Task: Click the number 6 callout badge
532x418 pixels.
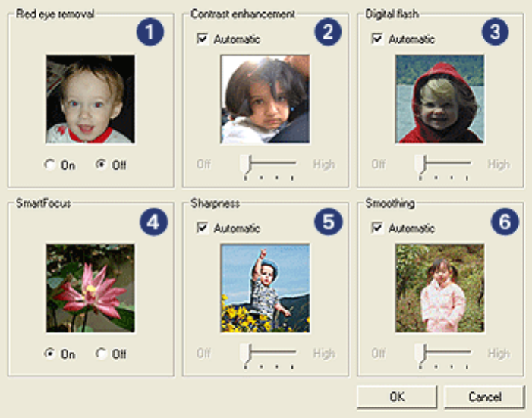Action: click(x=505, y=222)
